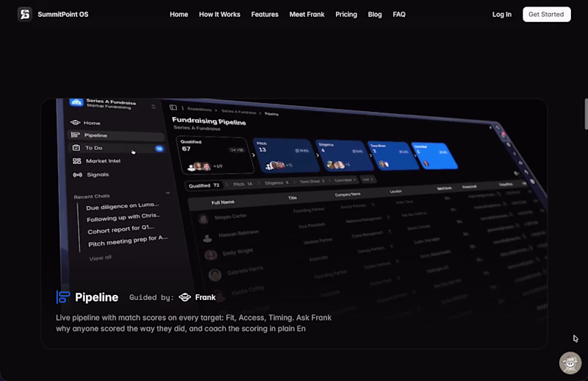Switch to the Qualified 72 tab

coord(204,185)
